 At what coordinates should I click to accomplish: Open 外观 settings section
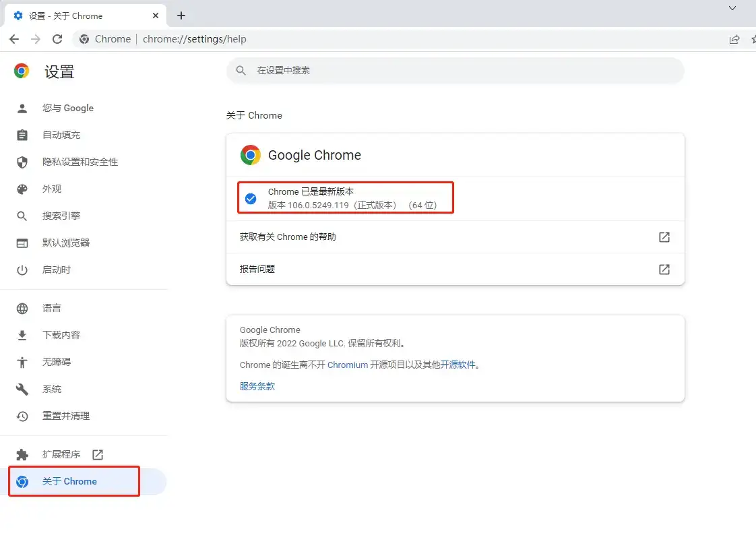(x=84, y=189)
